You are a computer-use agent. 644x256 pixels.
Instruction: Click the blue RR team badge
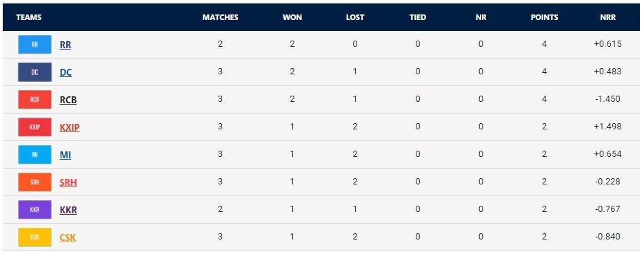point(34,45)
